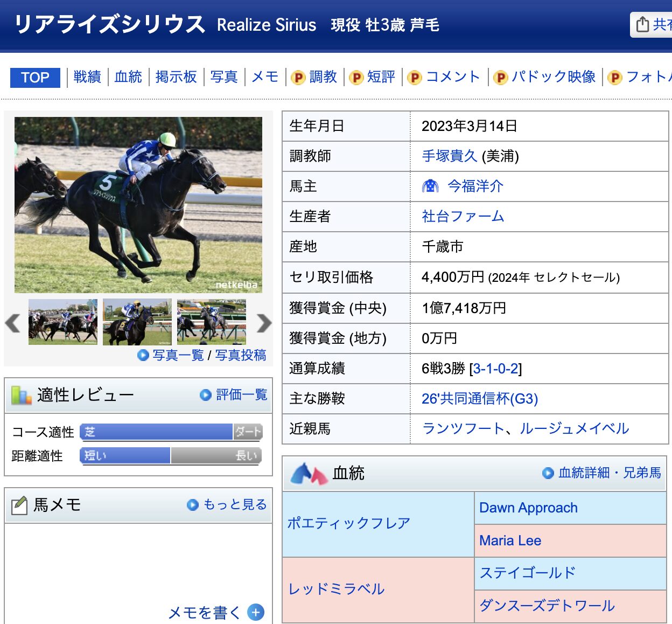Open the 短評 premium tab
The image size is (672, 624).
[381, 77]
